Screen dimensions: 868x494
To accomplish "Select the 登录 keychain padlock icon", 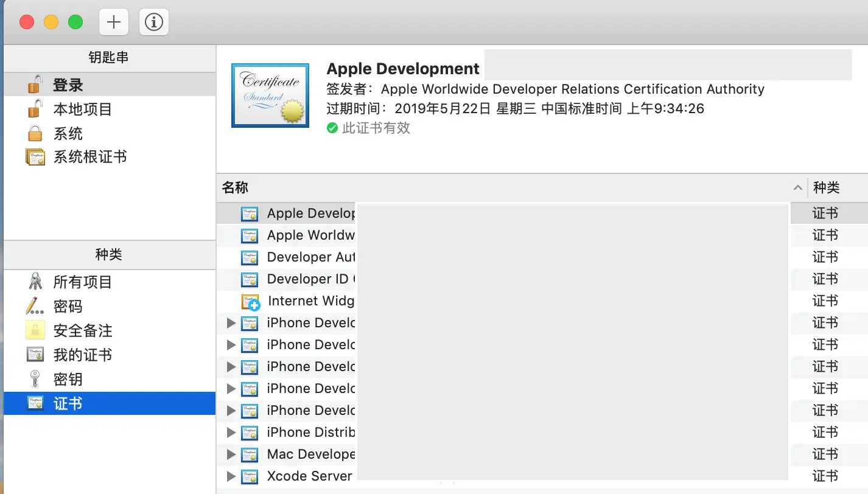I will 35,85.
